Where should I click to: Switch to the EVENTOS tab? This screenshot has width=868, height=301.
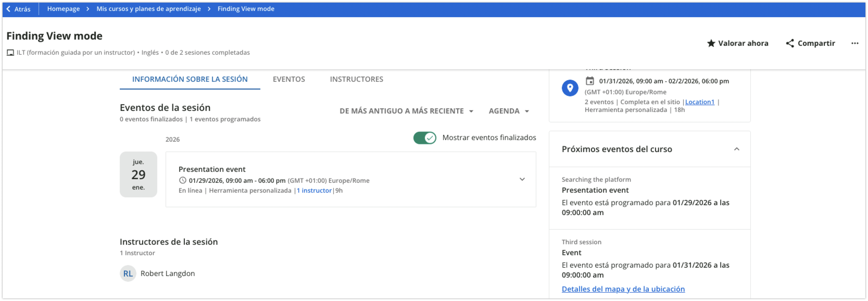(289, 79)
